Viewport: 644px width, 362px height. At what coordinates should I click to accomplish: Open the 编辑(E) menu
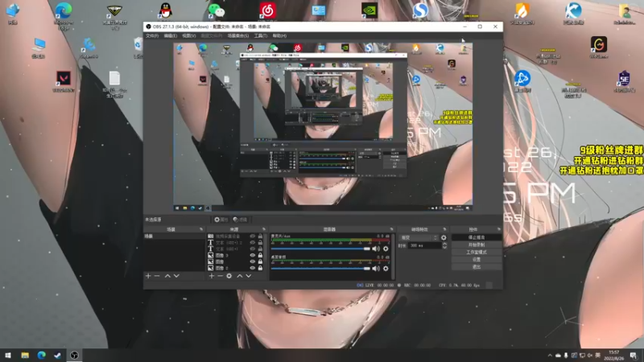point(171,35)
